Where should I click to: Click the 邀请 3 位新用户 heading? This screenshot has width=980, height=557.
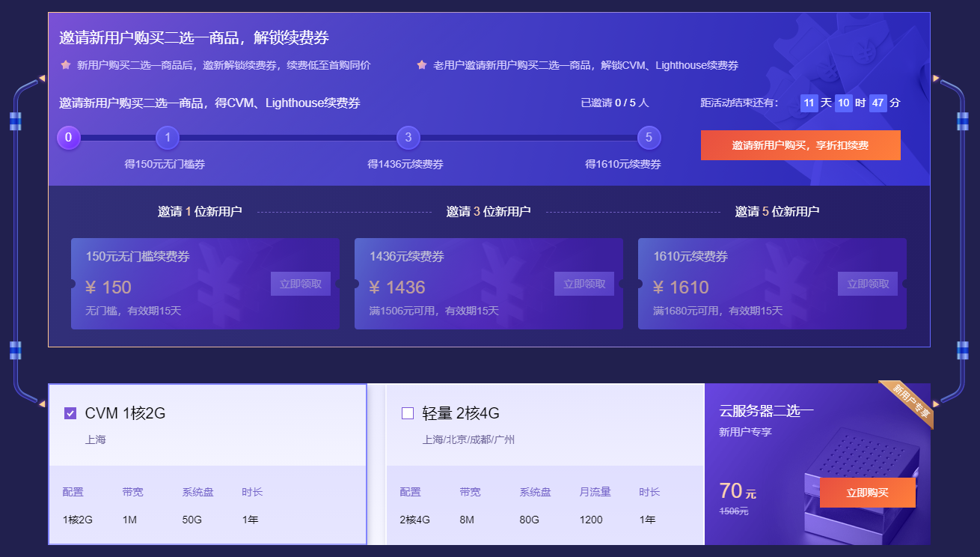pyautogui.click(x=489, y=212)
